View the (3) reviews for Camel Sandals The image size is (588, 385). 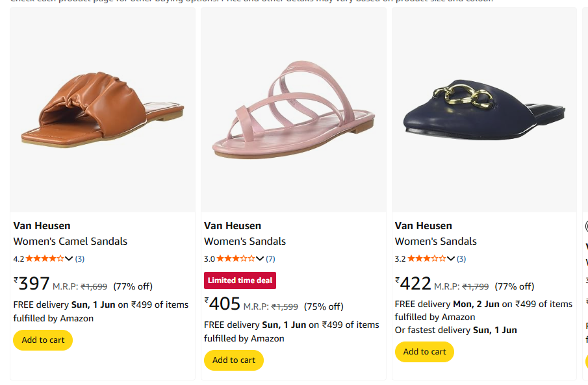(x=79, y=258)
